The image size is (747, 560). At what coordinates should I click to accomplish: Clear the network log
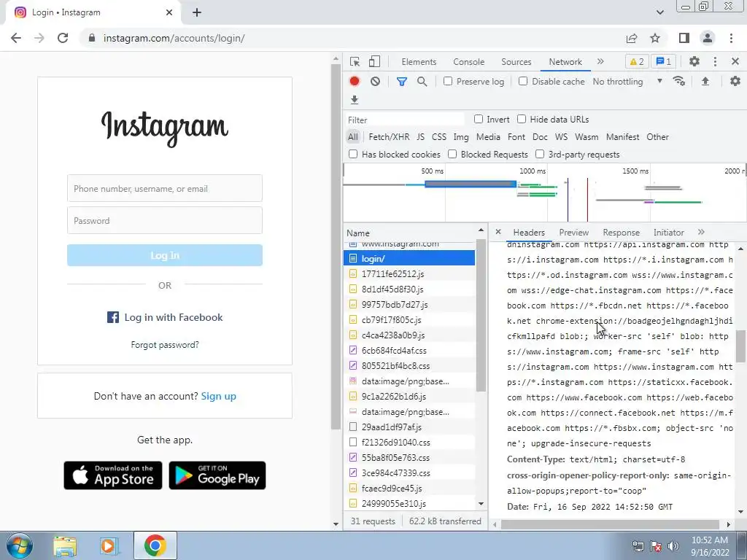click(x=376, y=82)
